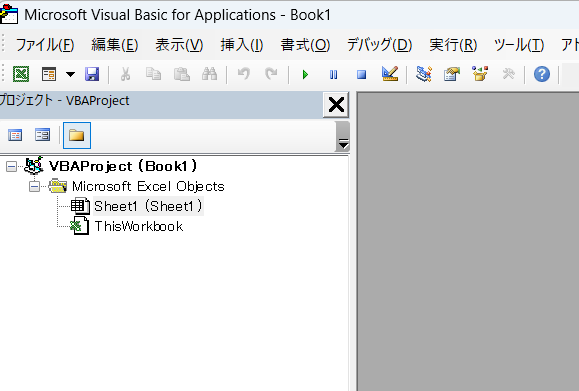Open the 表示(V) menu

pos(179,45)
